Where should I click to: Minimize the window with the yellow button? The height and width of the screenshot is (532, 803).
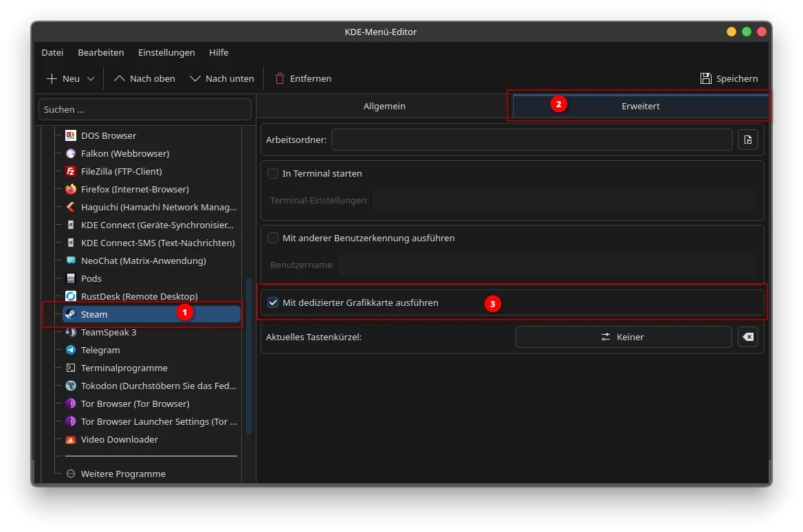coord(731,32)
